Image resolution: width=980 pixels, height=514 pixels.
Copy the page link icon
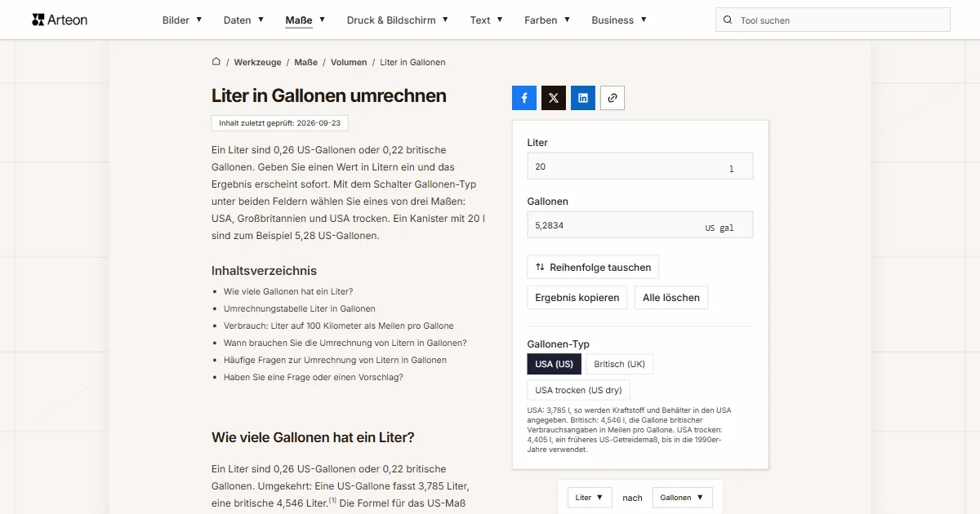pos(612,98)
